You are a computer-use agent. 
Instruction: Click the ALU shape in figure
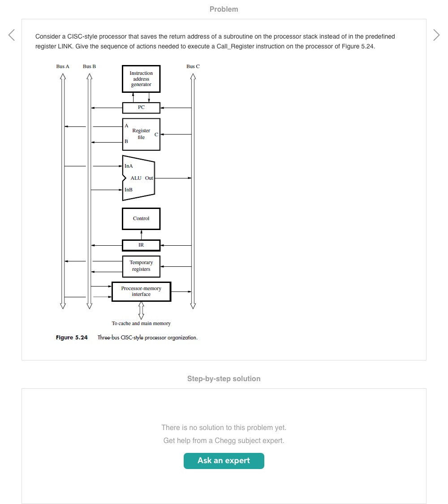pyautogui.click(x=139, y=178)
